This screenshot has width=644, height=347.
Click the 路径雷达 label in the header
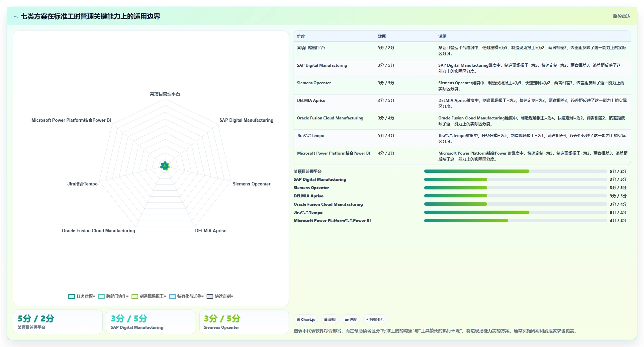tap(621, 16)
